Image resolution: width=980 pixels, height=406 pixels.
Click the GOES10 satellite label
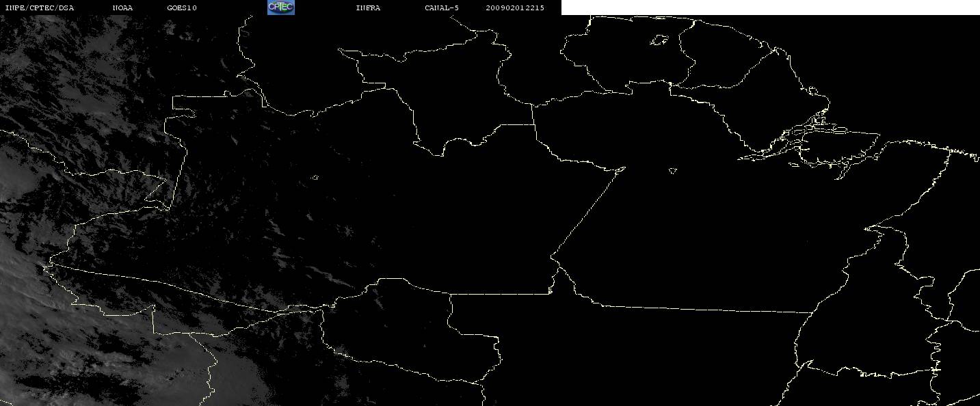182,8
